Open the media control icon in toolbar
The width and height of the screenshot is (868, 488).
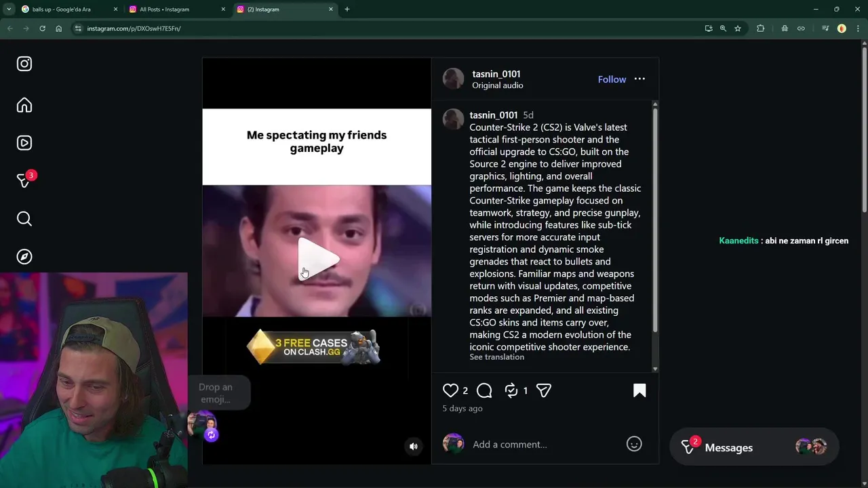tap(825, 28)
